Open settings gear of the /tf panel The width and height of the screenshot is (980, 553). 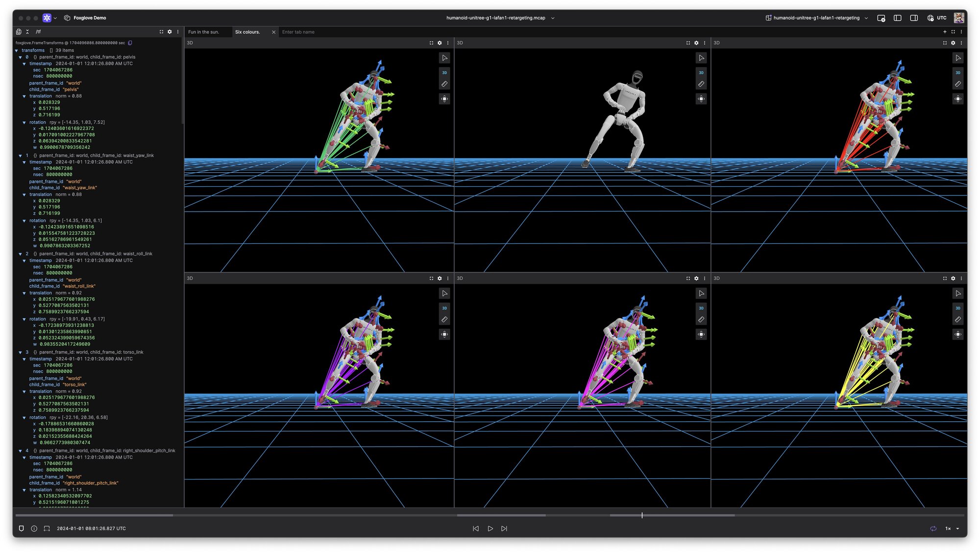[x=170, y=32]
